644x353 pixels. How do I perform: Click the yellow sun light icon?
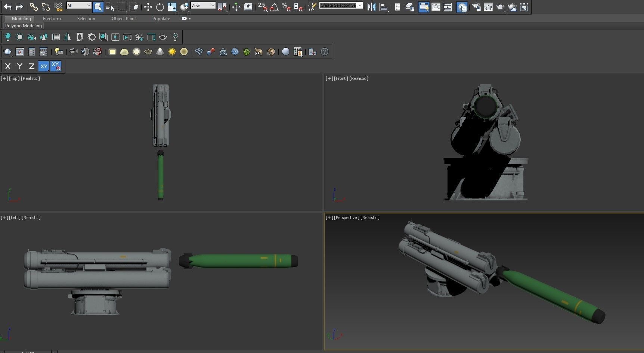[172, 52]
